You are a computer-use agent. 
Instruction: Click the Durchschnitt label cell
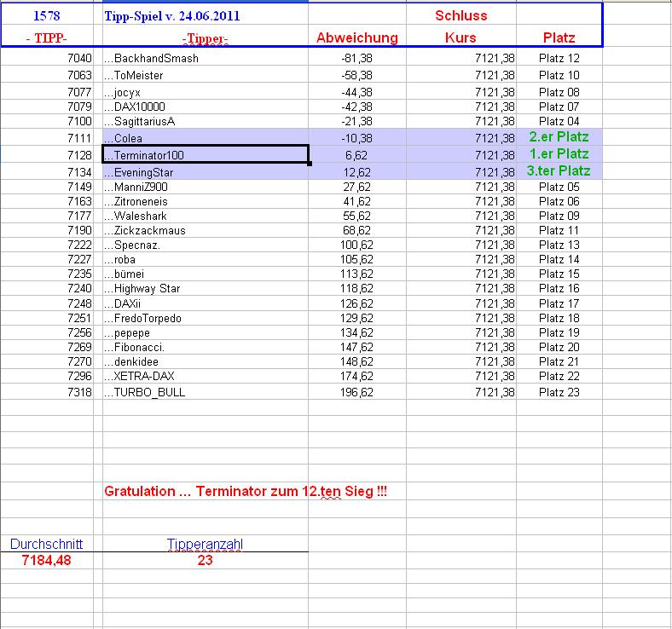47,544
